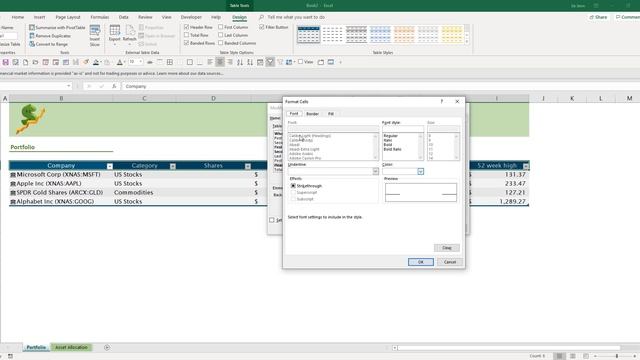640x360 pixels.
Task: Open the font size dropdown in toolbar
Action: pos(141,62)
